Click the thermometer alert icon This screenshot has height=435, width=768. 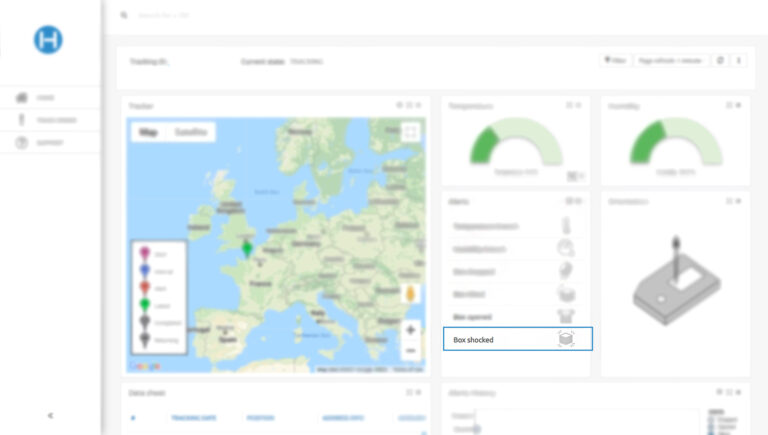click(566, 225)
